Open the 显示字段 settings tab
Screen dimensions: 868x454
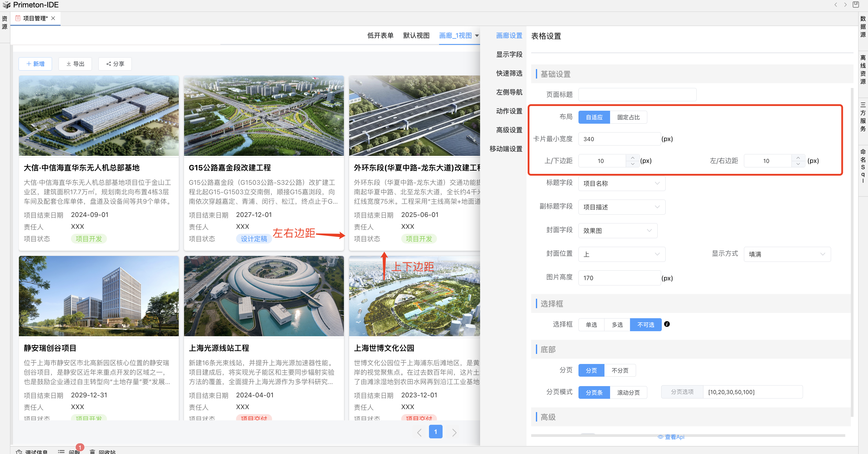click(509, 55)
